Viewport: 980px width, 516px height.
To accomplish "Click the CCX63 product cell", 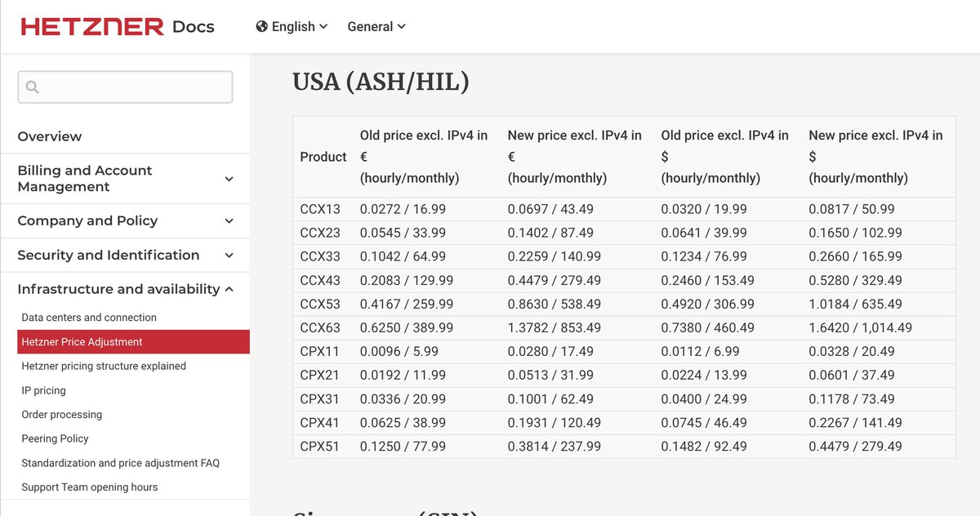I will [320, 327].
